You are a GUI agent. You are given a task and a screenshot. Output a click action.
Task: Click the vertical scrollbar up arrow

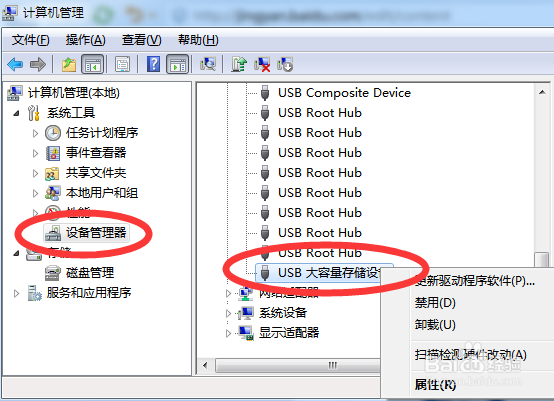542,93
